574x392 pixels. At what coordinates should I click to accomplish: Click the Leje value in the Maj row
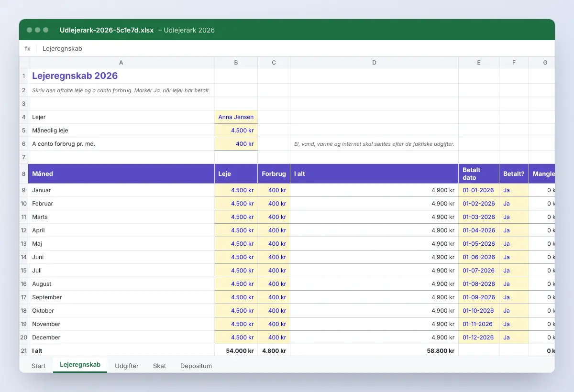click(x=236, y=244)
